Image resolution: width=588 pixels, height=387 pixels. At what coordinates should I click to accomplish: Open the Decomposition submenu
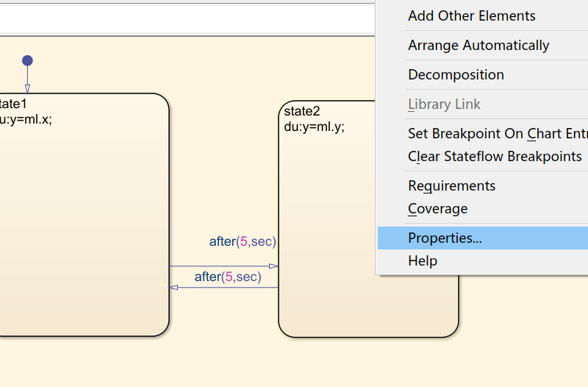pos(456,74)
